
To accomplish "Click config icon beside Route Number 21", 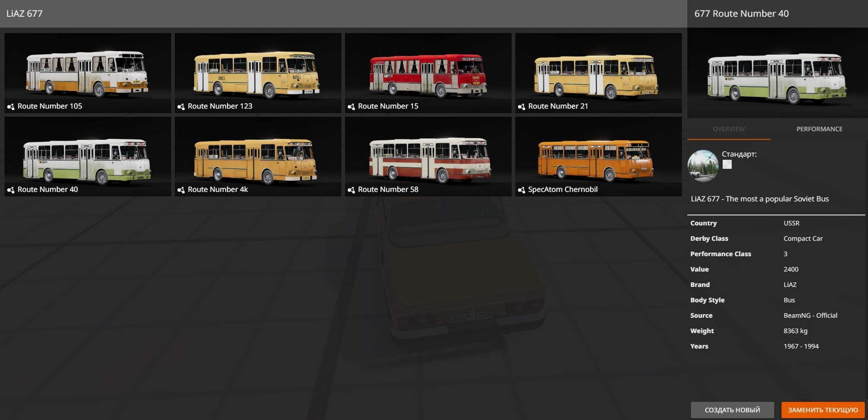I will (x=522, y=107).
